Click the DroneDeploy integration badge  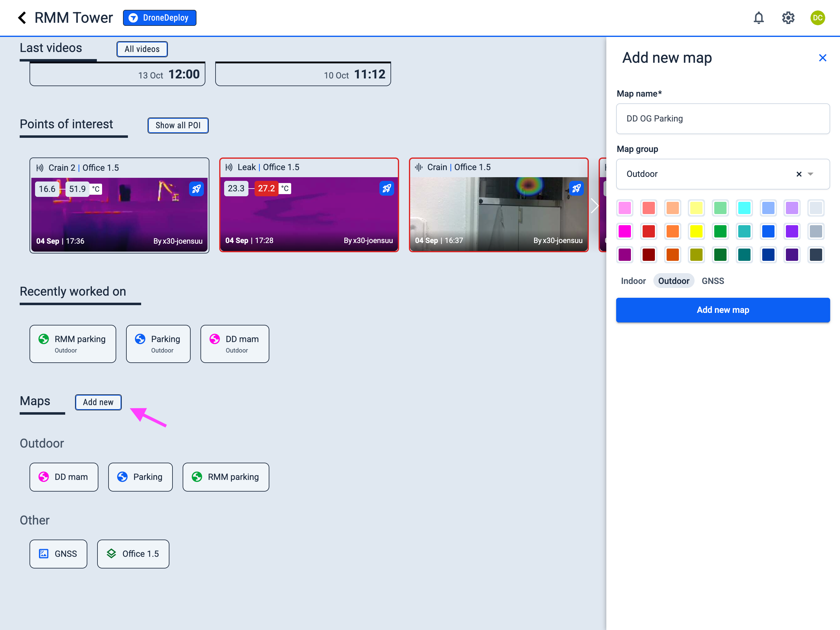click(160, 18)
